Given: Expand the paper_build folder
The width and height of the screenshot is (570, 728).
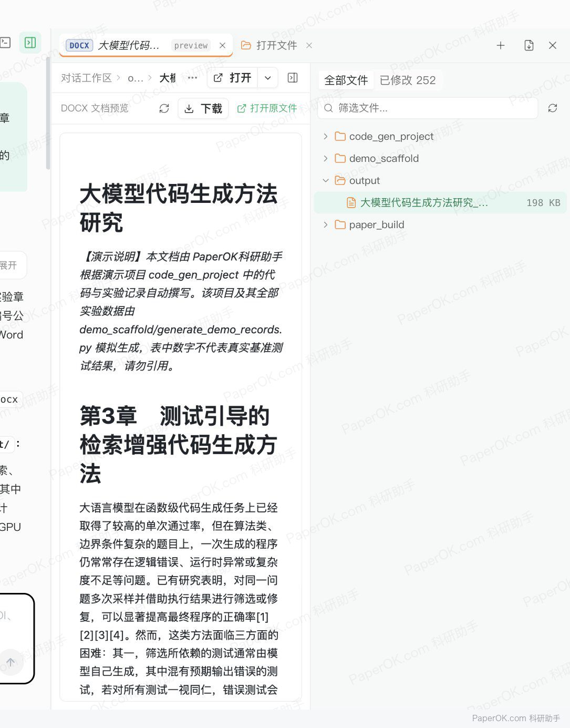Looking at the screenshot, I should click(x=325, y=224).
